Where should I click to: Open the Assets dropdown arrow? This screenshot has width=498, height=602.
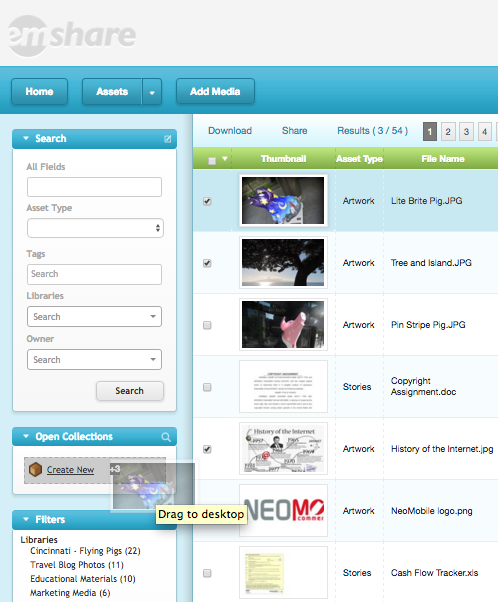(x=152, y=92)
